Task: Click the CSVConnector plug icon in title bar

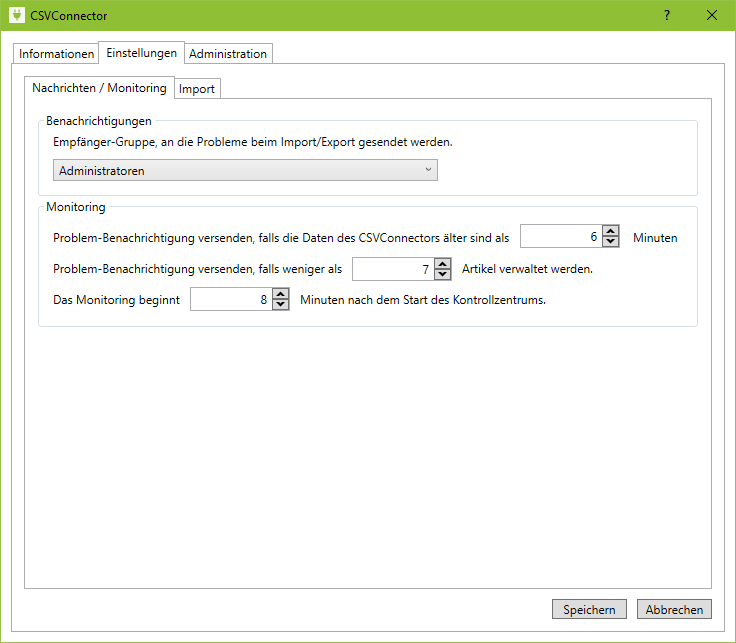Action: pyautogui.click(x=16, y=16)
